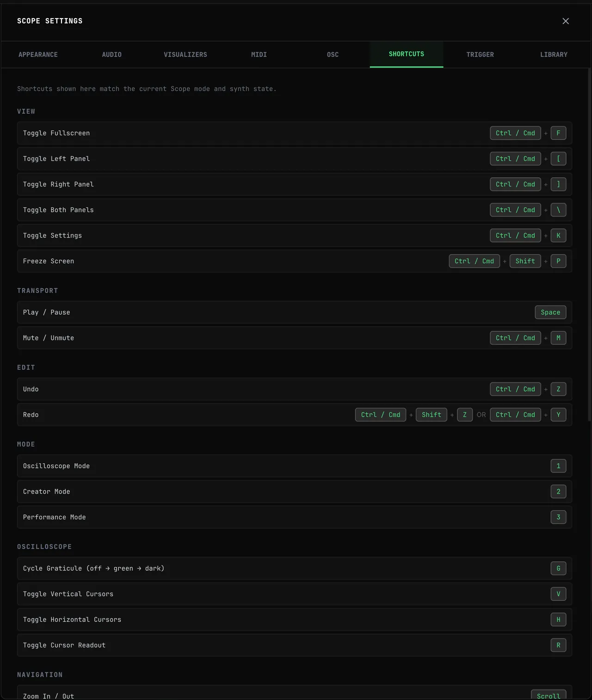This screenshot has height=700, width=592.
Task: Select the "Toggle Left Panel" label
Action: pos(56,159)
